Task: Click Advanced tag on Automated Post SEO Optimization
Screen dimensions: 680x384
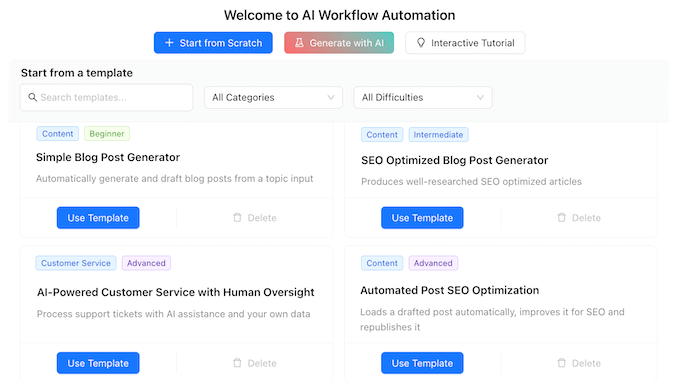Action: (433, 263)
